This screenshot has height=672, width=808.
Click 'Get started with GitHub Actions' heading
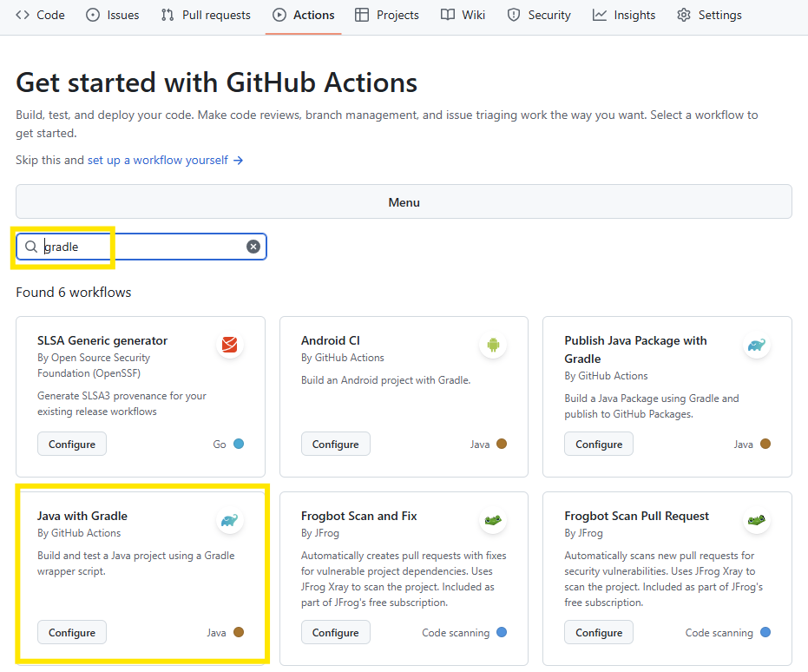tap(216, 82)
